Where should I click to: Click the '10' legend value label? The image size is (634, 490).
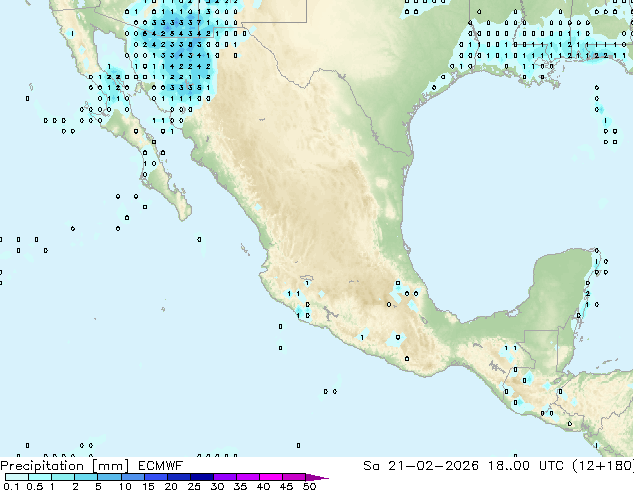tap(125, 486)
